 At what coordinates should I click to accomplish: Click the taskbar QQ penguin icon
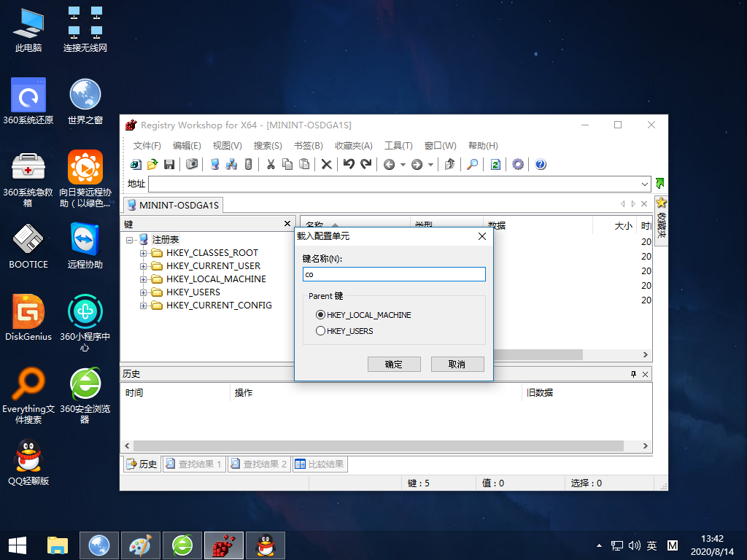coord(266,545)
